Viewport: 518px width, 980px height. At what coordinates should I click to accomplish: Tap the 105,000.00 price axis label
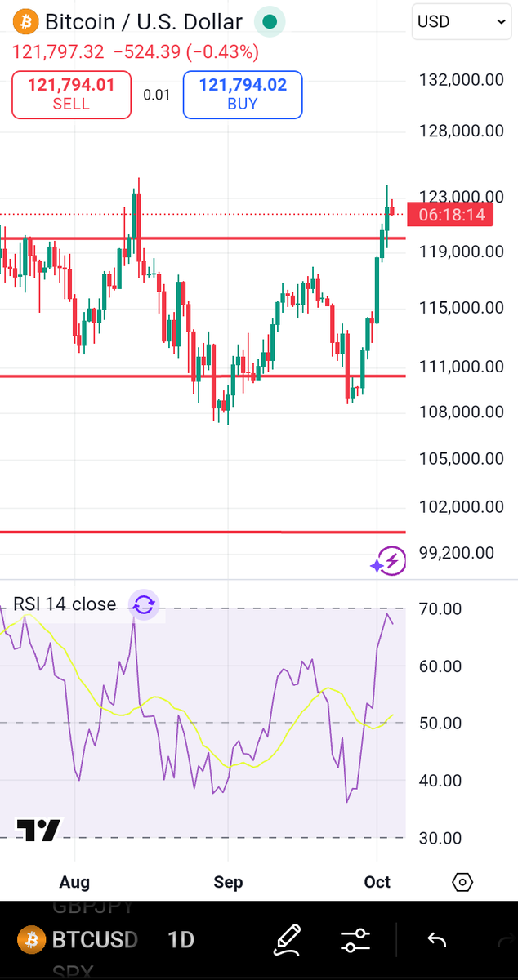[462, 459]
